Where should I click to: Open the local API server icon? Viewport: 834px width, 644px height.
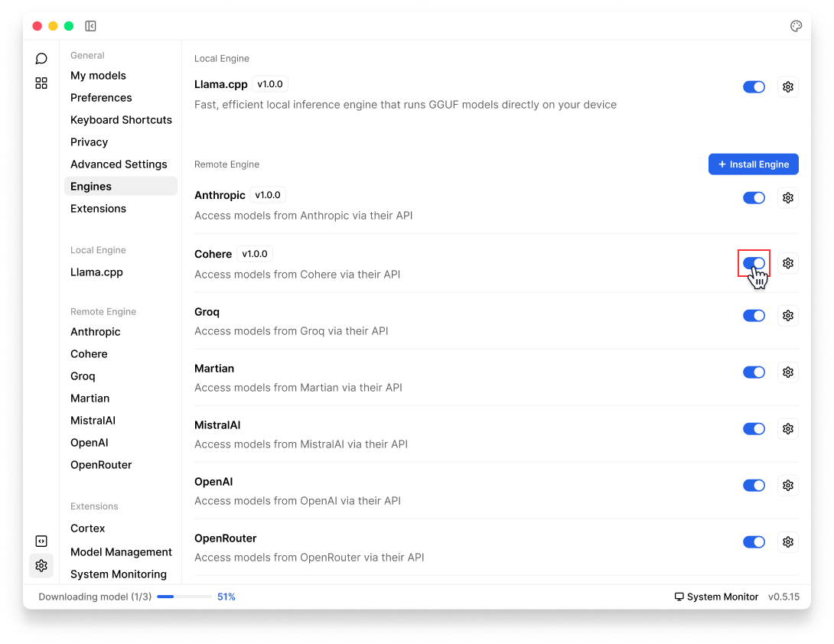click(x=41, y=541)
